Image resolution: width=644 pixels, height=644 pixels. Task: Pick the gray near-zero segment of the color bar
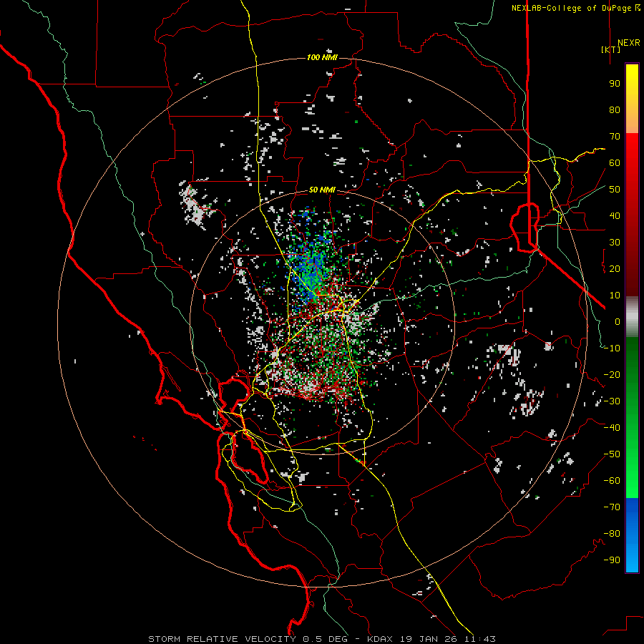click(632, 316)
